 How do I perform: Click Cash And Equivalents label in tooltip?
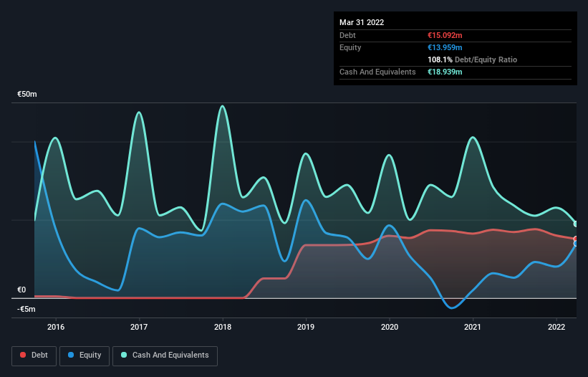click(377, 72)
